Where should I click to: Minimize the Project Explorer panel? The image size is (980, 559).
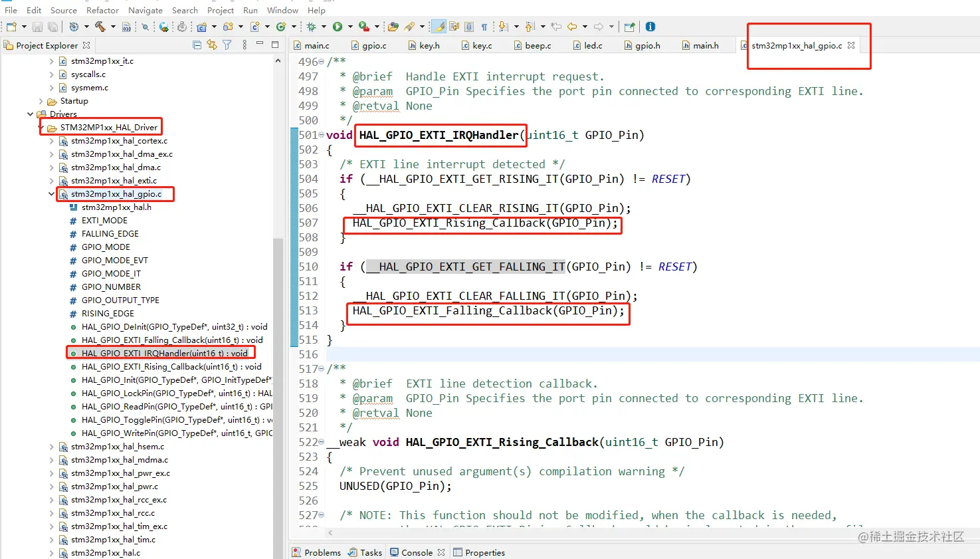click(260, 44)
